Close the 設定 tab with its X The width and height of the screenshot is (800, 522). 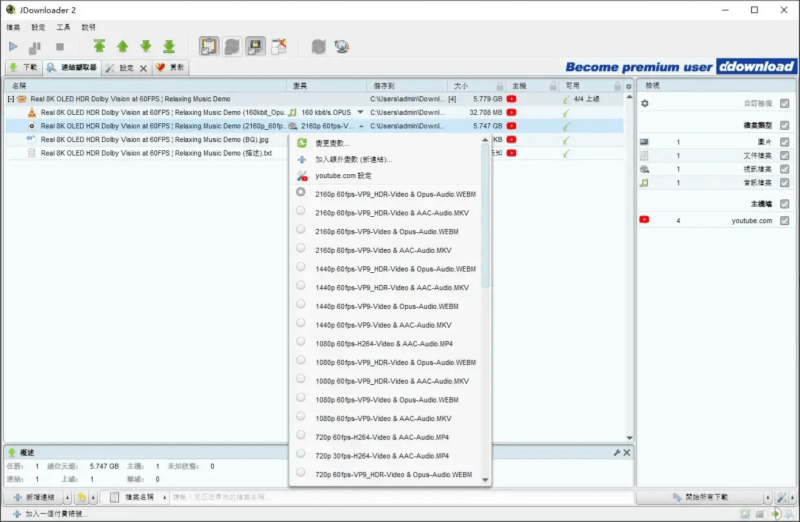click(143, 68)
